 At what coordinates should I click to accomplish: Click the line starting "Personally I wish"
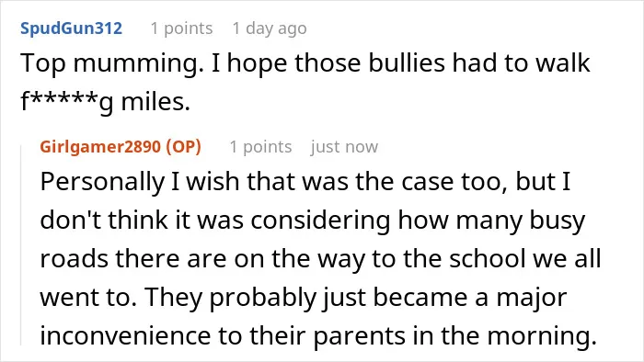305,181
